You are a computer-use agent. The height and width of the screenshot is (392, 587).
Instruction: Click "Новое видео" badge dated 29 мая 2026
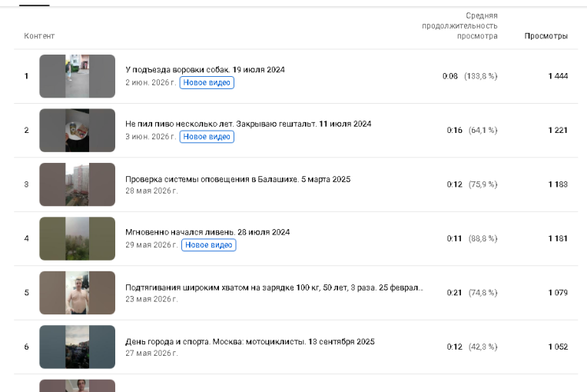208,245
